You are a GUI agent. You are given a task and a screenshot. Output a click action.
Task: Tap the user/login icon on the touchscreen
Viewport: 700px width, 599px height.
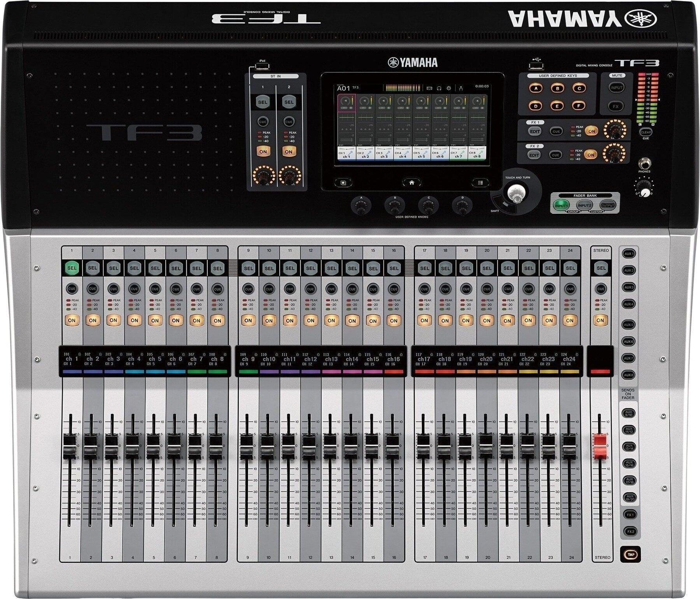pos(461,89)
